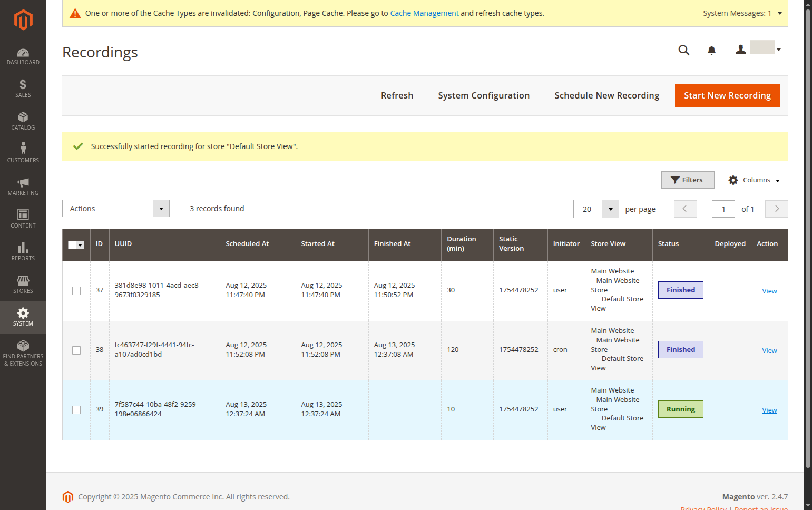Open the Filters panel
The width and height of the screenshot is (812, 510).
688,180
